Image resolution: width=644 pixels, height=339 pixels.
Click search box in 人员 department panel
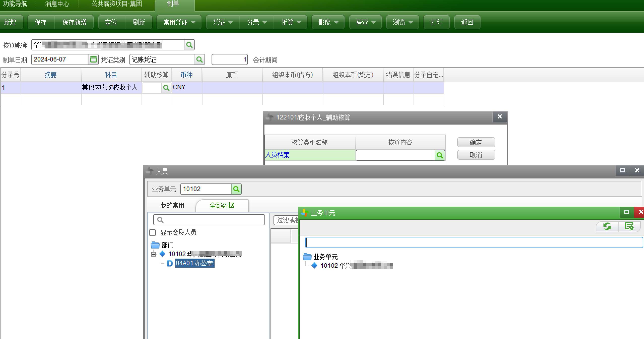[x=209, y=220]
